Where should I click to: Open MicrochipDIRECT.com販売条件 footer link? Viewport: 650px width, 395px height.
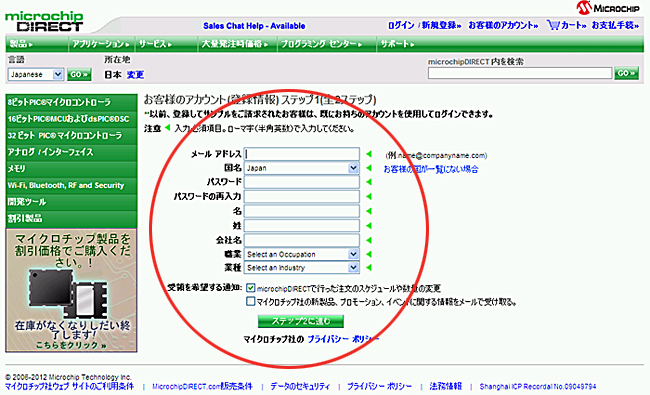[202, 386]
